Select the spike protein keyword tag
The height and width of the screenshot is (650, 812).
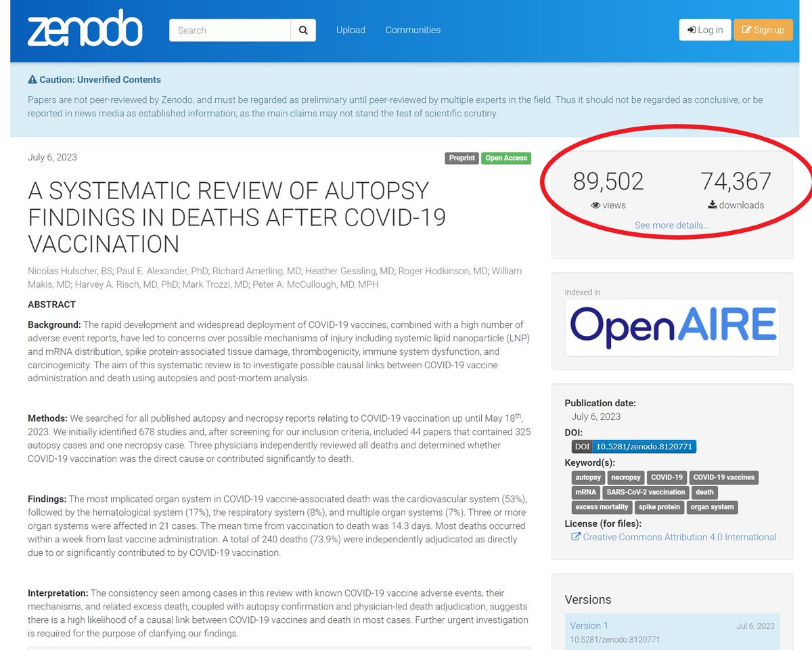click(x=660, y=506)
